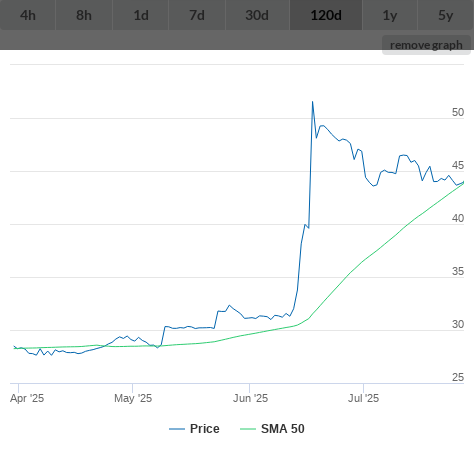Click the 30 value on the price axis
The height and width of the screenshot is (455, 474).
(458, 324)
